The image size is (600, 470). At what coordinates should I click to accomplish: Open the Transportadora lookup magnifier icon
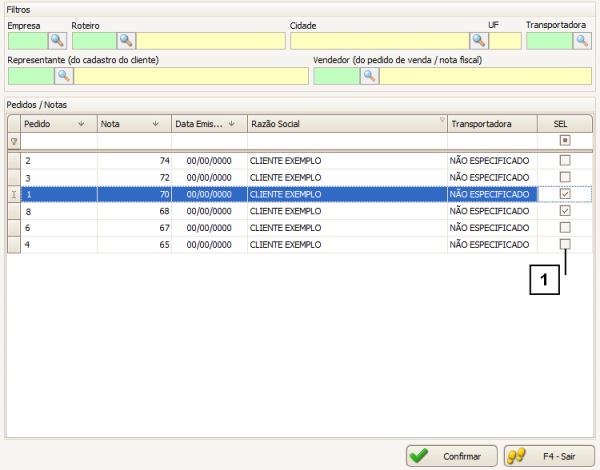coord(582,41)
